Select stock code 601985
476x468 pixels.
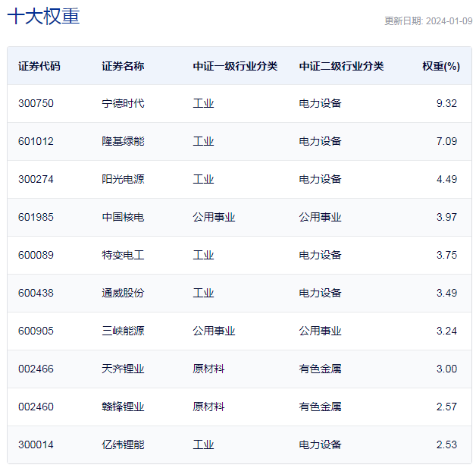click(36, 217)
